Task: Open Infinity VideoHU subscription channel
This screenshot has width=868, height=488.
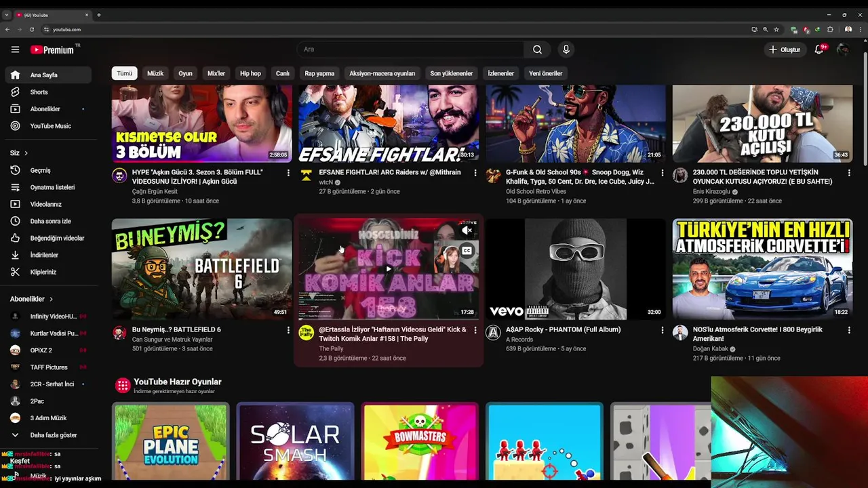Action: click(47, 317)
